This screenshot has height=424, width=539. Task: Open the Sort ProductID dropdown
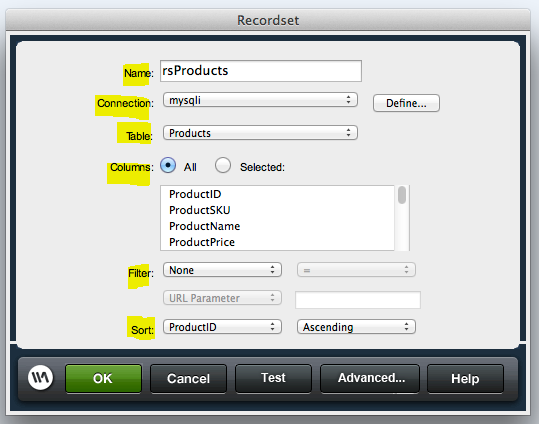coord(222,327)
